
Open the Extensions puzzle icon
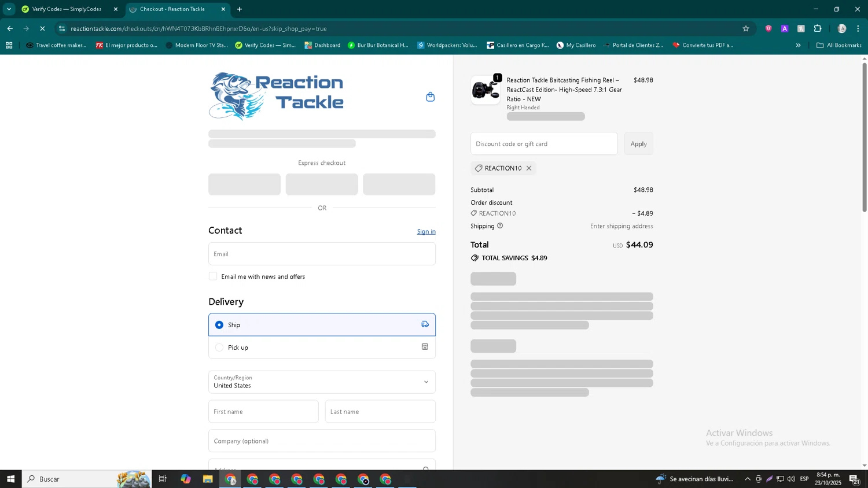(x=818, y=28)
